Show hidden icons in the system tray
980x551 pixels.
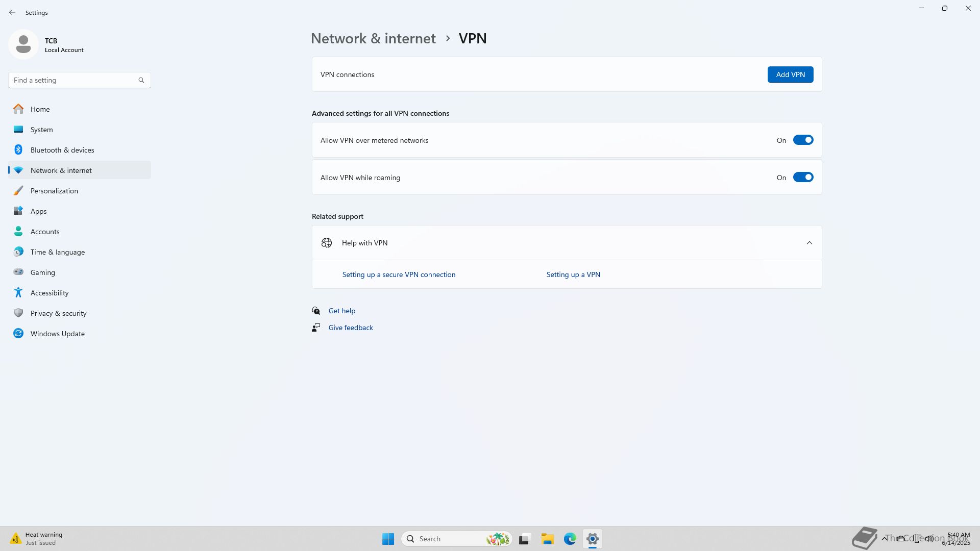pyautogui.click(x=885, y=538)
